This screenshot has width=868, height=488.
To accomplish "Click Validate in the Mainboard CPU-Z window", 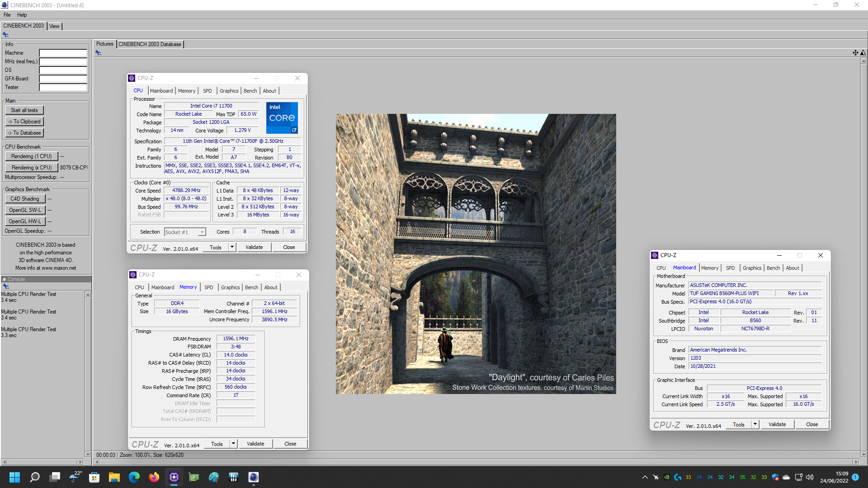I will pos(777,424).
